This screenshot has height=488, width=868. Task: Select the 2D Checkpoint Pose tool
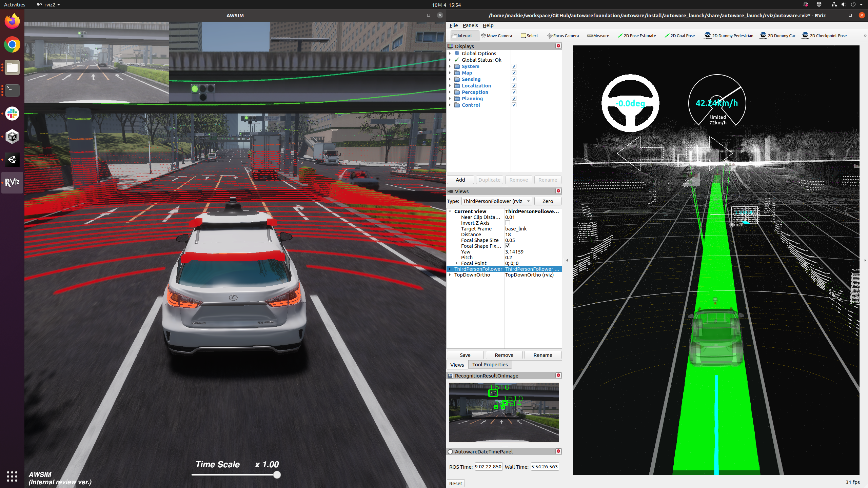coord(824,36)
